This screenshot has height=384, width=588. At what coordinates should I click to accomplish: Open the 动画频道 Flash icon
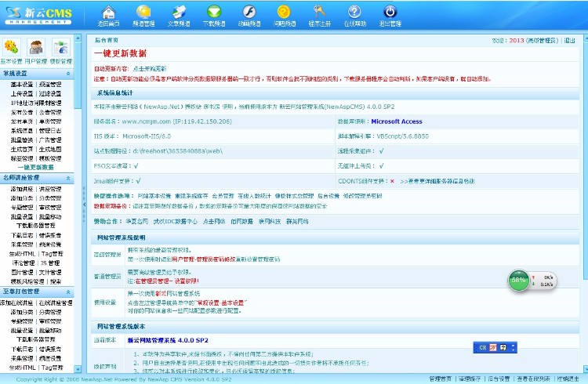point(249,13)
